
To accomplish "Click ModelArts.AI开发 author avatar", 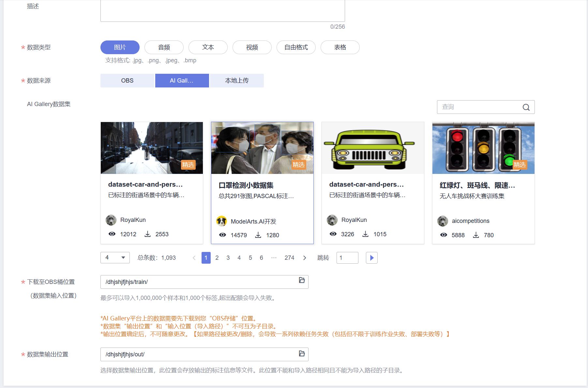I will 222,221.
